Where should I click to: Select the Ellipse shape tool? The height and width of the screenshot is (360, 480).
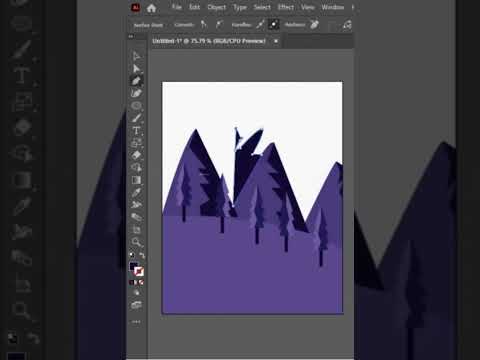point(136,106)
